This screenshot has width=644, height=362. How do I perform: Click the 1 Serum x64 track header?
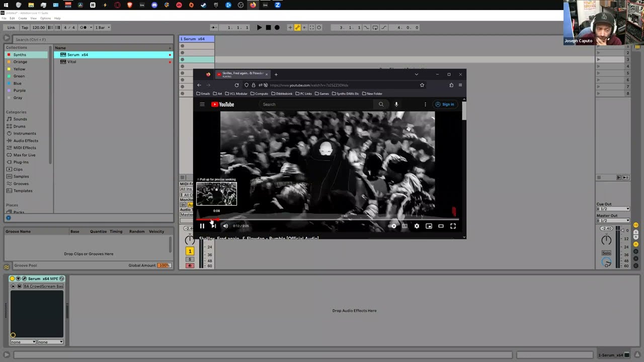(x=197, y=39)
